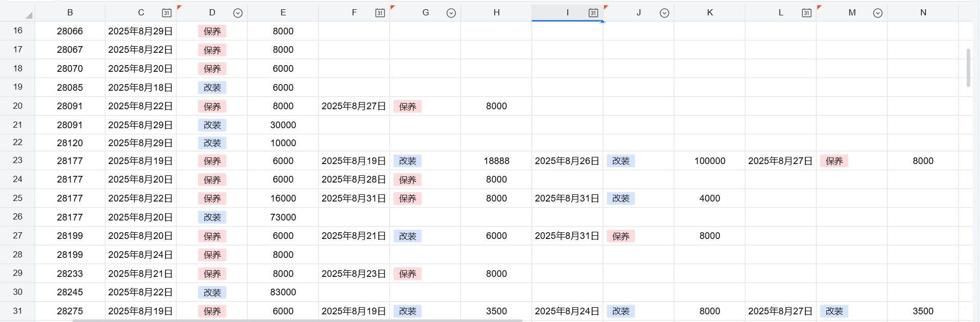This screenshot has height=322, width=980.
Task: Click the calendar icon in column I header
Action: click(x=593, y=13)
